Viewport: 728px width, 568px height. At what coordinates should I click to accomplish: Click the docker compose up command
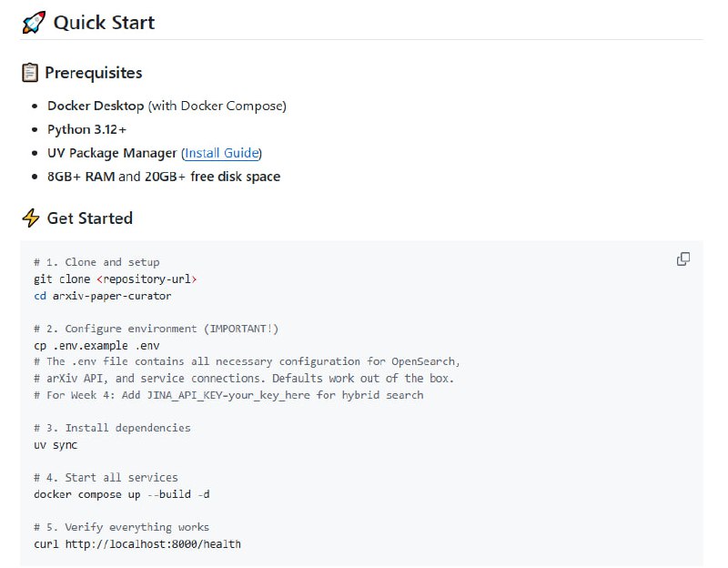pos(122,494)
